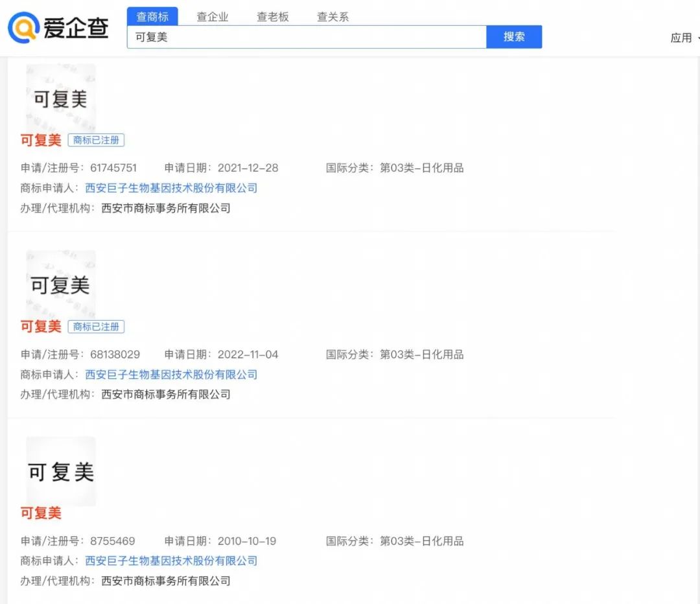Open trademark image for registration 8755469

click(61, 471)
